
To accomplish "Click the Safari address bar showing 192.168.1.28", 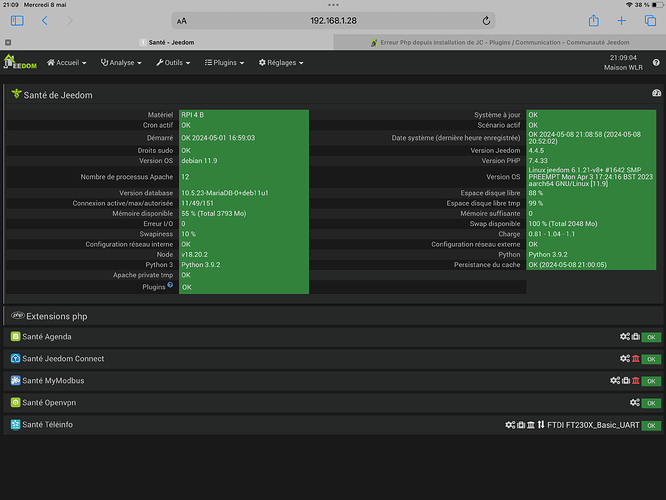I will click(x=334, y=20).
